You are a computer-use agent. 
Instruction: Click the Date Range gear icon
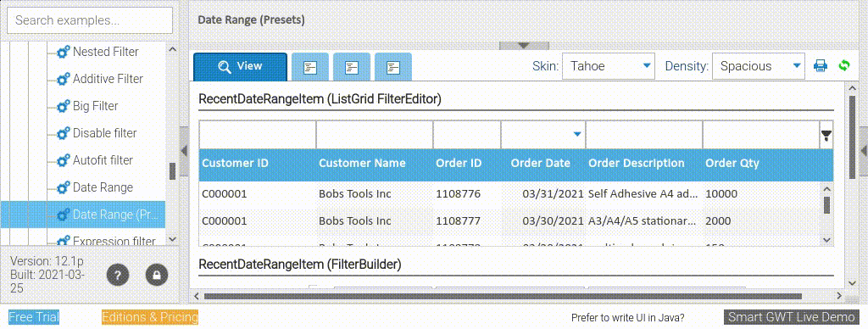pos(64,187)
